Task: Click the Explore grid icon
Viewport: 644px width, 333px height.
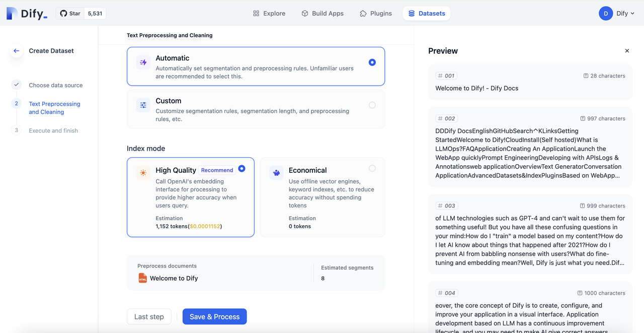Action: pyautogui.click(x=256, y=14)
